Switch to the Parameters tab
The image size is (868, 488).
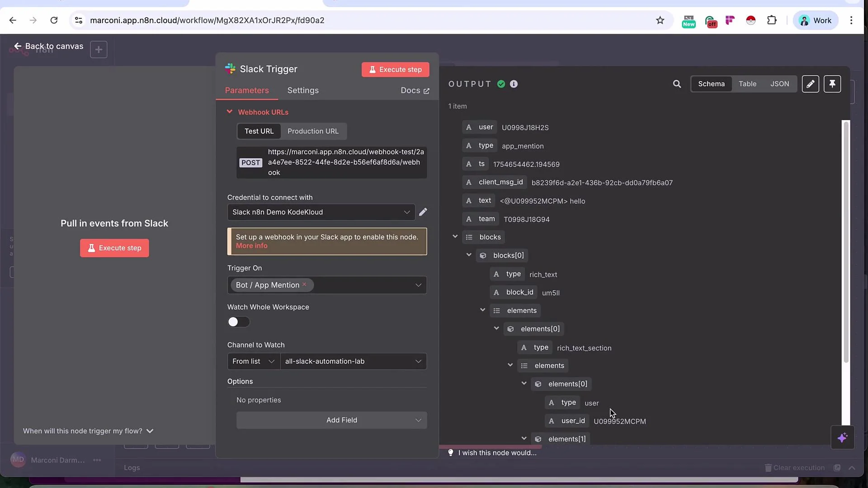(x=247, y=90)
